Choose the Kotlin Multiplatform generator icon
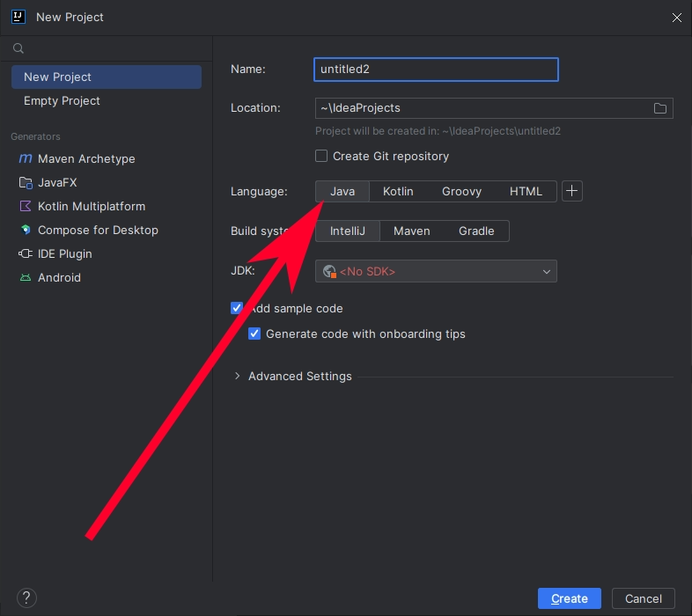This screenshot has height=616, width=692. point(25,207)
